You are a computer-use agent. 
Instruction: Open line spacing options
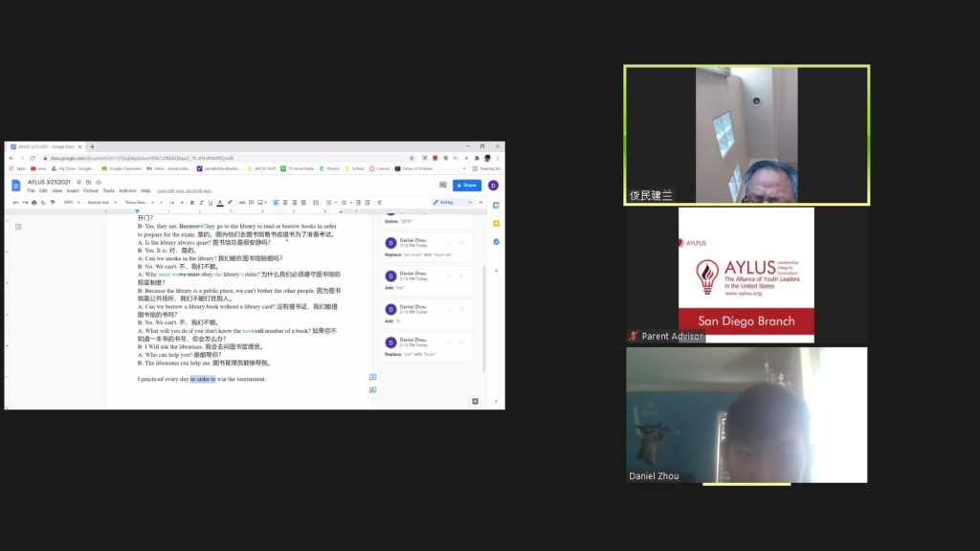(316, 203)
